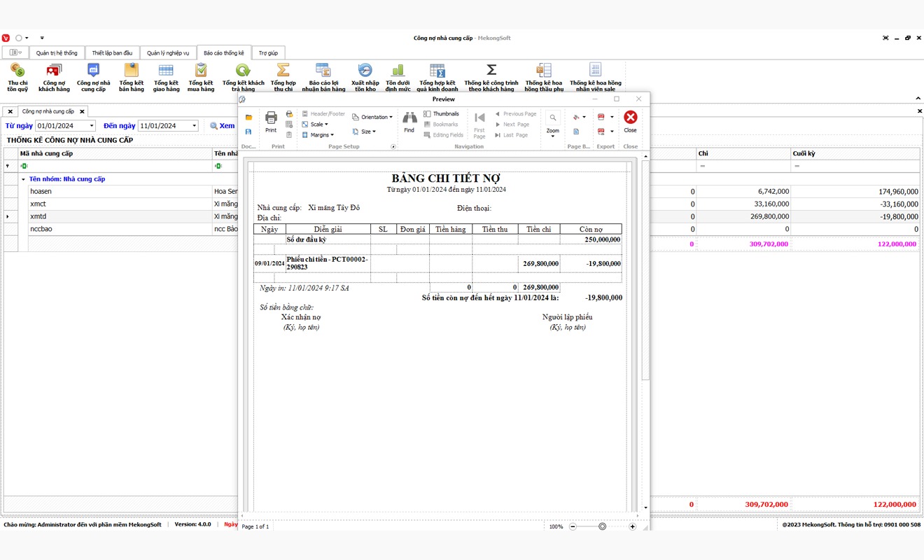Toggle Thumbnails panel in Preview
Screen dimensions: 924x560
441,113
